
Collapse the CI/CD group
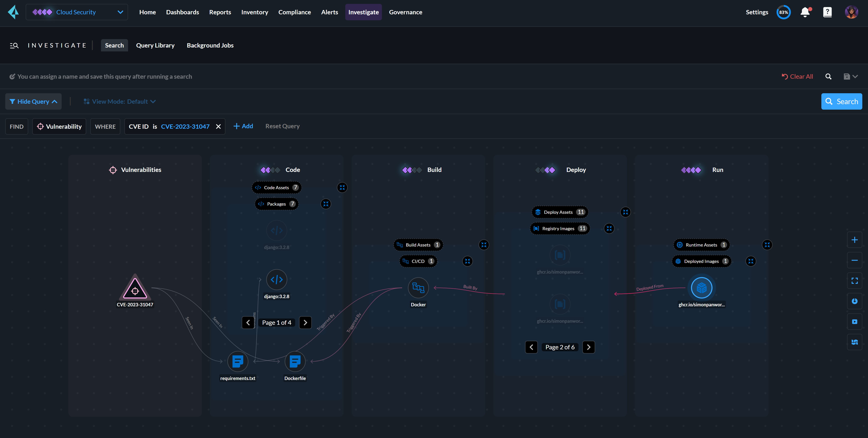(x=467, y=261)
